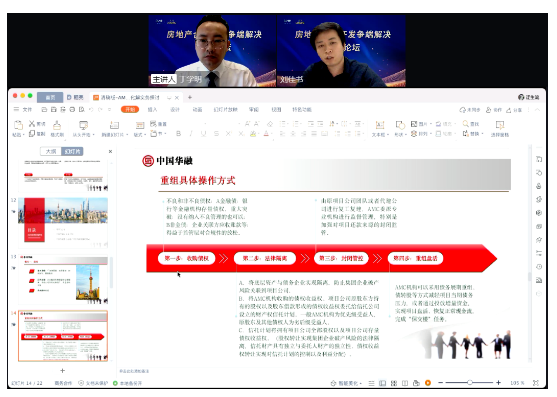Toggle Italic formatting button

click(191, 134)
